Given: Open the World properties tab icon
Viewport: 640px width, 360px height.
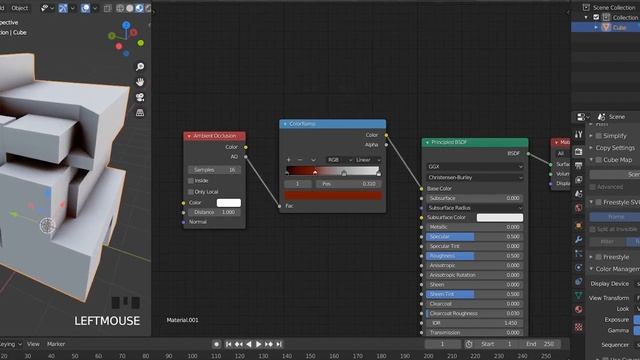Looking at the screenshot, I should point(578,208).
